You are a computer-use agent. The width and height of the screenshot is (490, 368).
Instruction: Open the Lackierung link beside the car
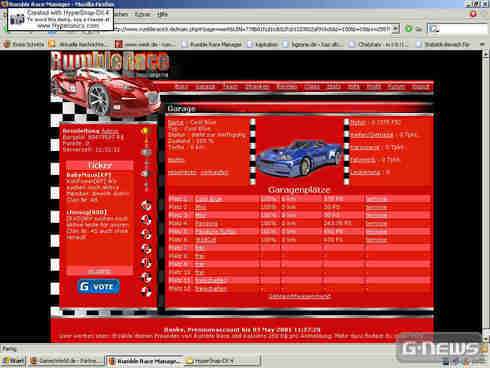(365, 172)
